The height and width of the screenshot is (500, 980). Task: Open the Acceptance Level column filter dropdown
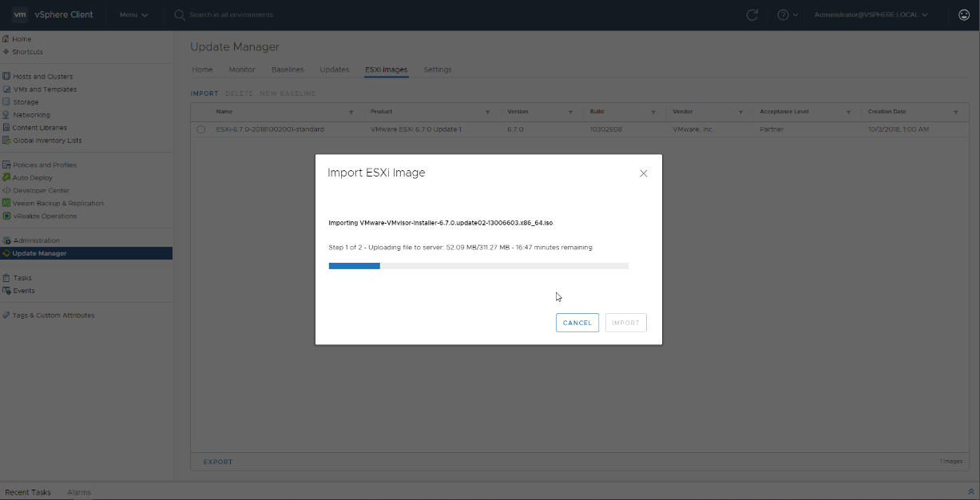click(848, 113)
